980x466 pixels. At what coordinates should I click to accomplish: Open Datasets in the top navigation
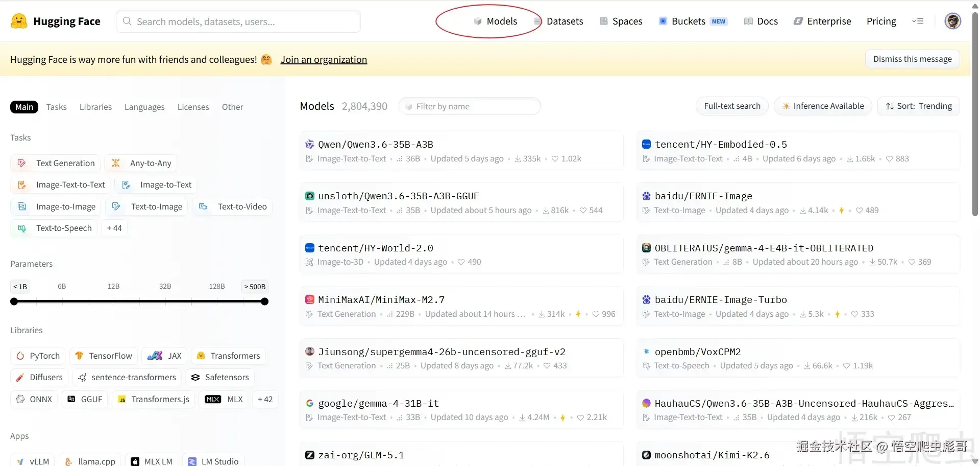point(558,21)
